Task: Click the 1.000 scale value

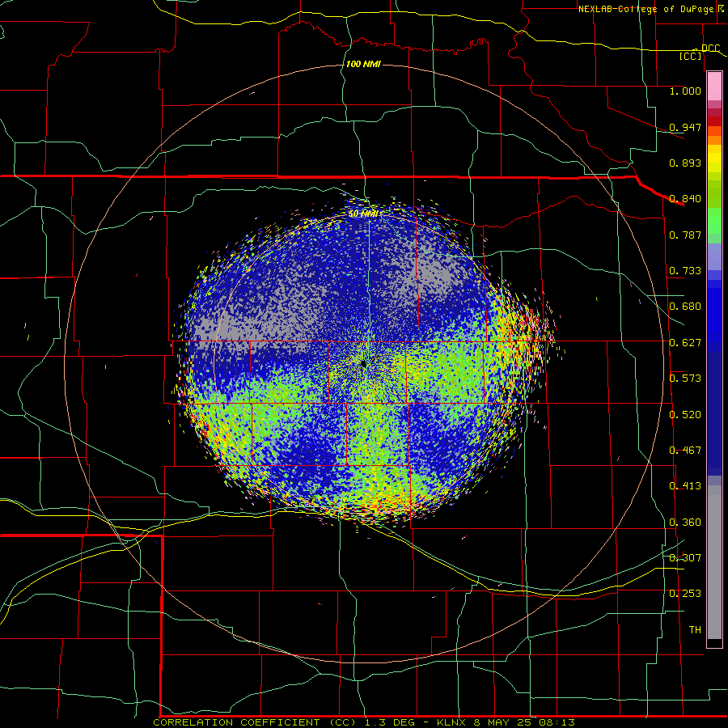Action: pyautogui.click(x=685, y=91)
